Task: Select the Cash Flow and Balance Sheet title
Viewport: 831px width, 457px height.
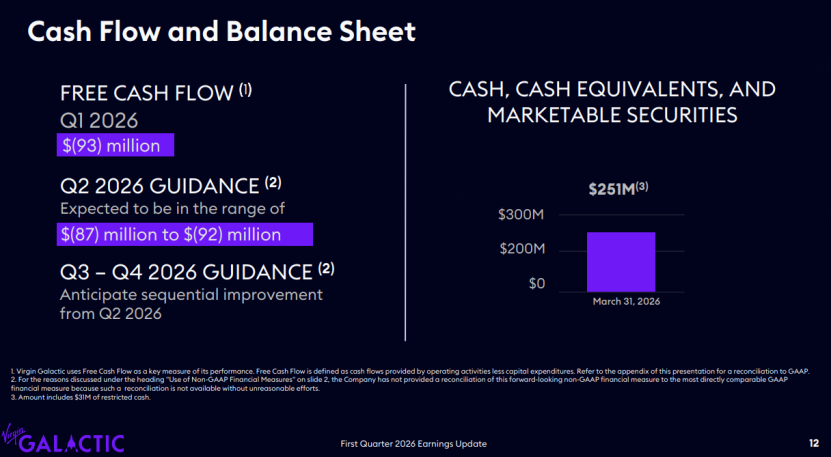Action: 222,32
